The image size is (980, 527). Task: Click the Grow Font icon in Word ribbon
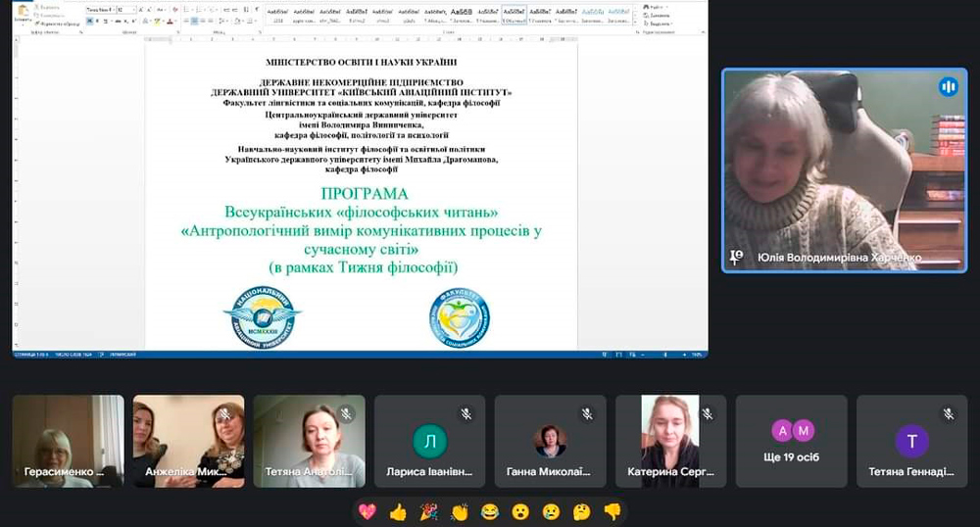tap(140, 10)
